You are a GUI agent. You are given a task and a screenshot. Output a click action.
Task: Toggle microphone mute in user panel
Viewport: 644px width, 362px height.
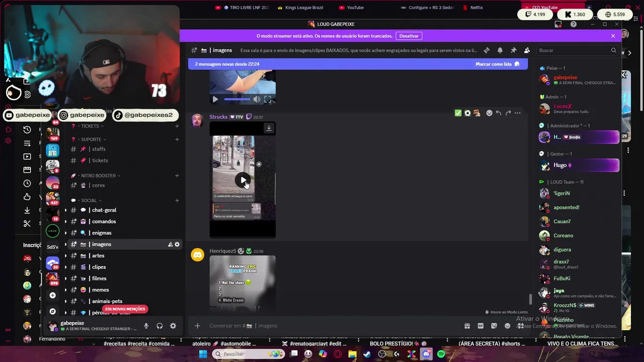pos(146,326)
